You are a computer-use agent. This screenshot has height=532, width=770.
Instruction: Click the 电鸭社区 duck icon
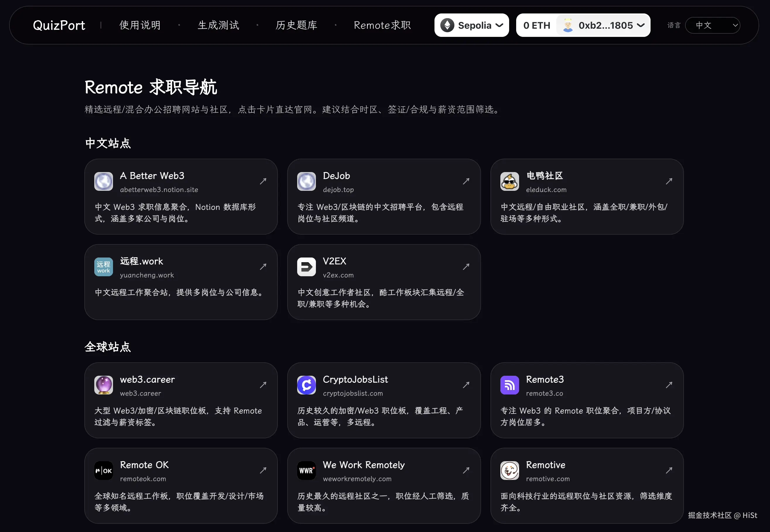tap(509, 182)
